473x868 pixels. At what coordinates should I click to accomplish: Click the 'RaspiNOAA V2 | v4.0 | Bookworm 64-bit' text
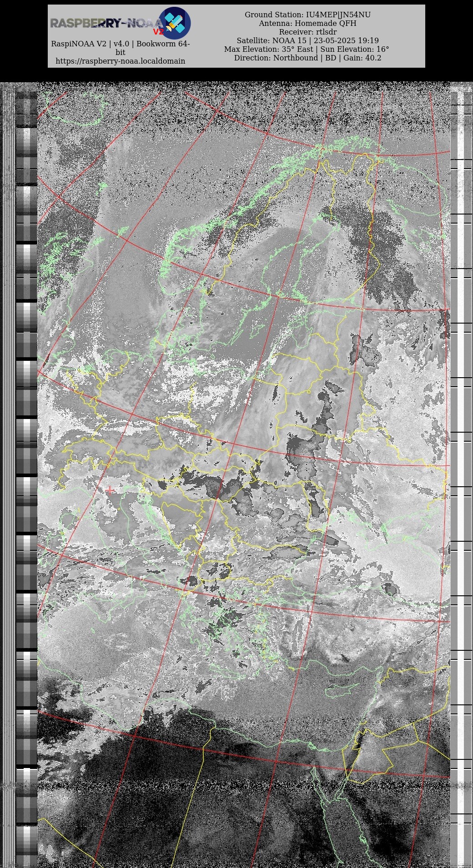pyautogui.click(x=121, y=48)
